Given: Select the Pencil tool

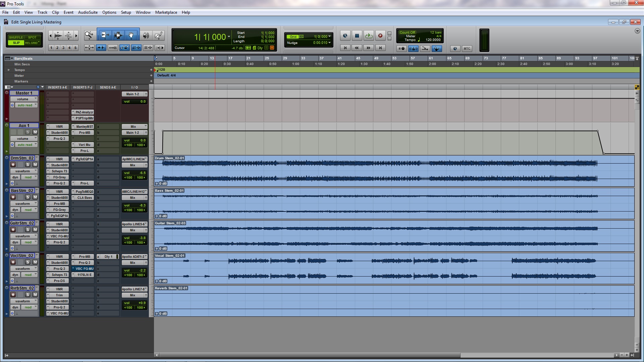Looking at the screenshot, I should [158, 35].
